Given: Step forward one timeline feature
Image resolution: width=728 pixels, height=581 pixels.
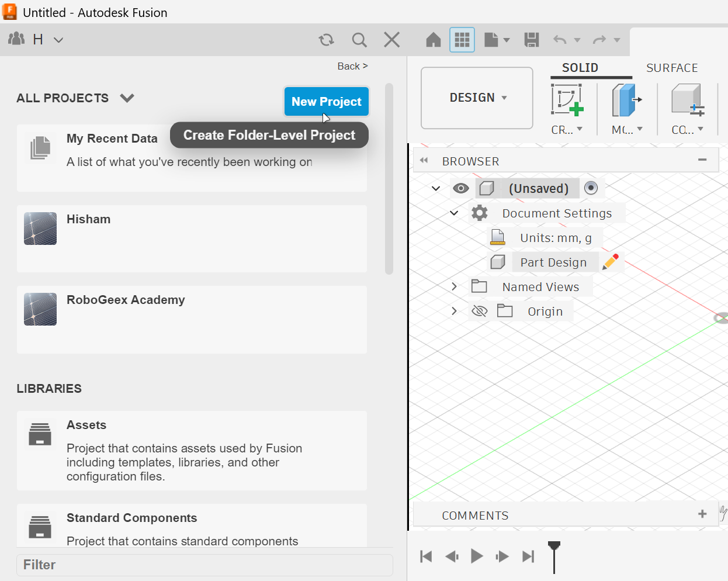Looking at the screenshot, I should pos(502,556).
